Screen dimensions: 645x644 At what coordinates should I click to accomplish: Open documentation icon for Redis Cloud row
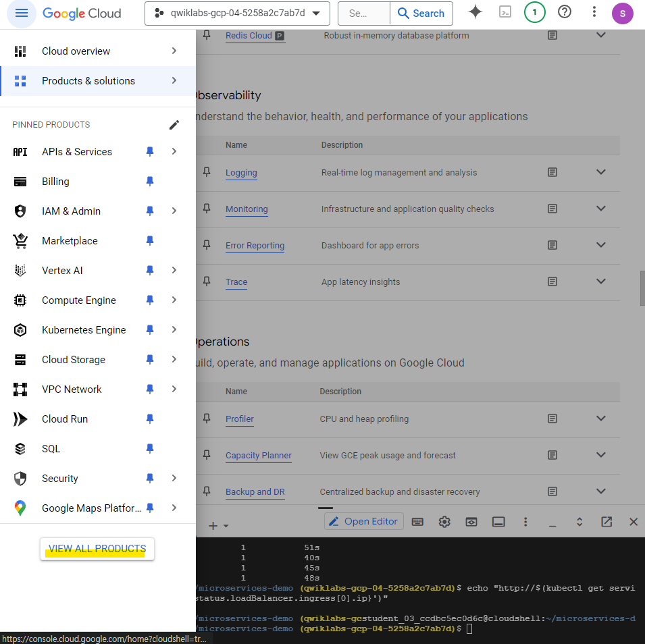pos(552,35)
